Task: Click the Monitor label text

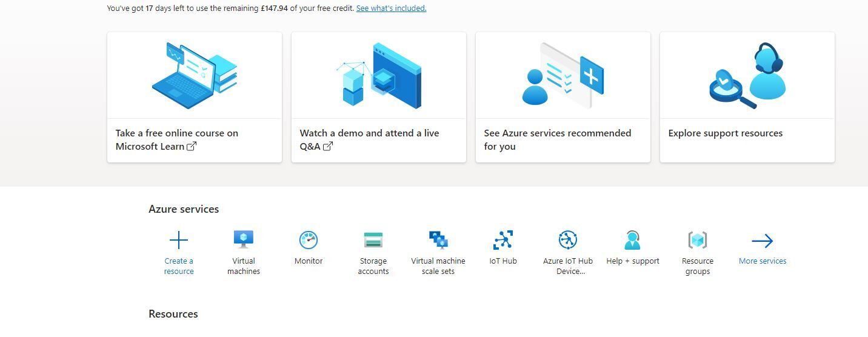Action: click(309, 261)
